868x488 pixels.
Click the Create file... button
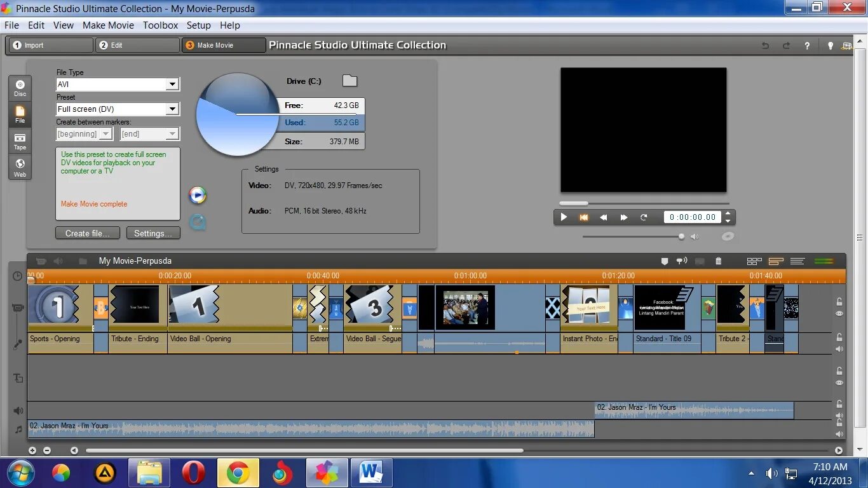click(87, 233)
